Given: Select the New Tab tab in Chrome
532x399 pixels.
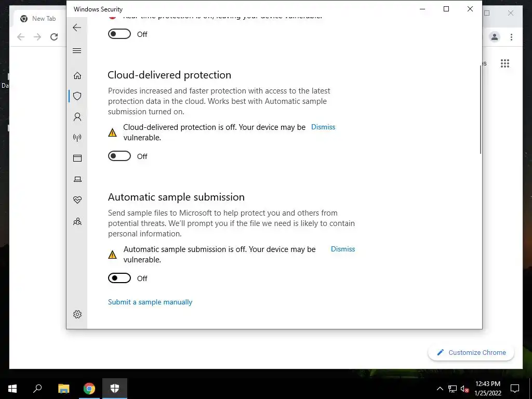Looking at the screenshot, I should tap(39, 19).
